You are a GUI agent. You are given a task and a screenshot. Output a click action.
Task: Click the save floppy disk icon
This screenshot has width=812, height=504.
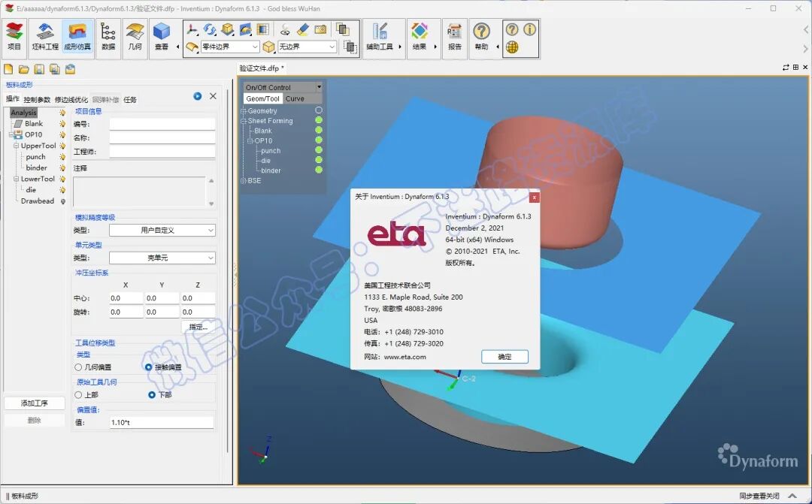tap(39, 69)
